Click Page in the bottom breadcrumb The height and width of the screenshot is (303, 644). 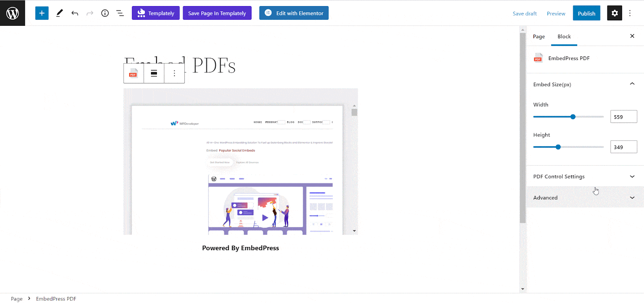(x=17, y=299)
